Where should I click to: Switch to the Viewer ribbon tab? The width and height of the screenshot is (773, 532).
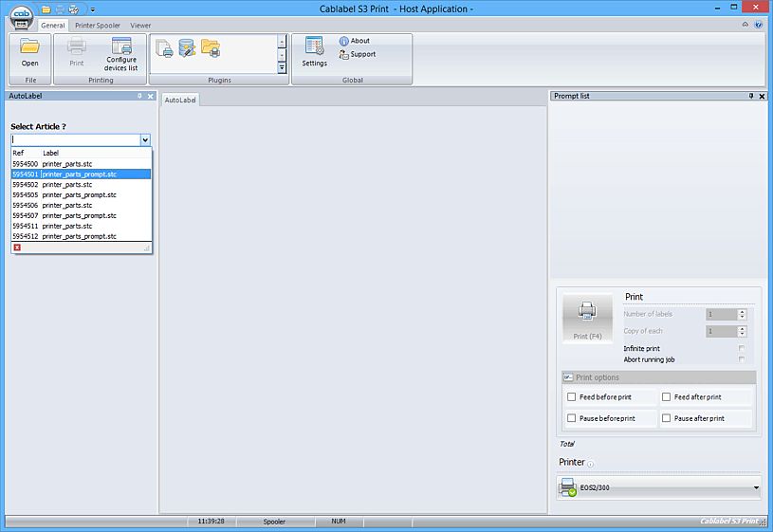coord(140,26)
